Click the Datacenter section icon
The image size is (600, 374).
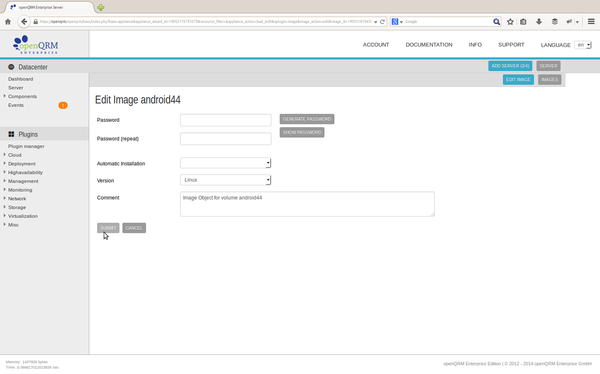pos(11,67)
